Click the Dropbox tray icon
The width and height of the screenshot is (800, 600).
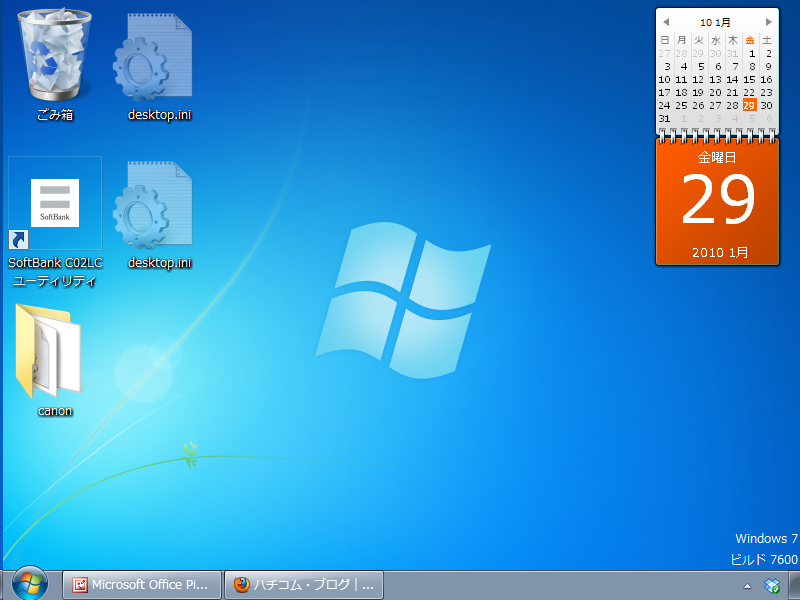tap(772, 586)
